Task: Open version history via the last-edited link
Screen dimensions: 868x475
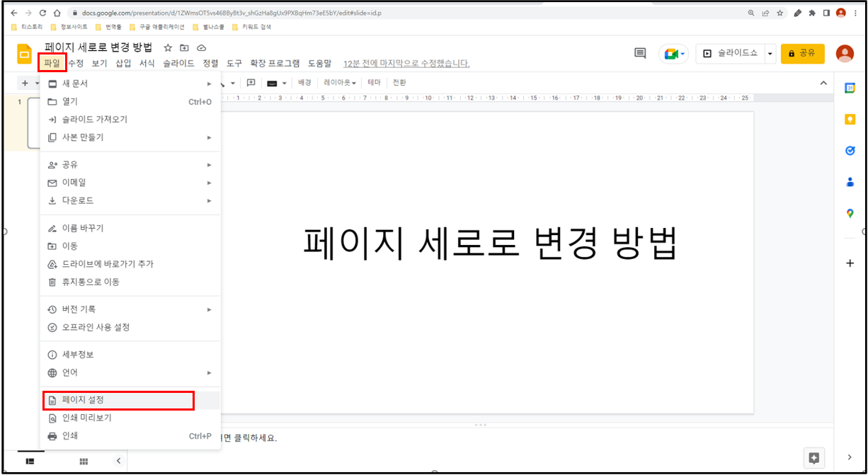Action: (x=406, y=62)
